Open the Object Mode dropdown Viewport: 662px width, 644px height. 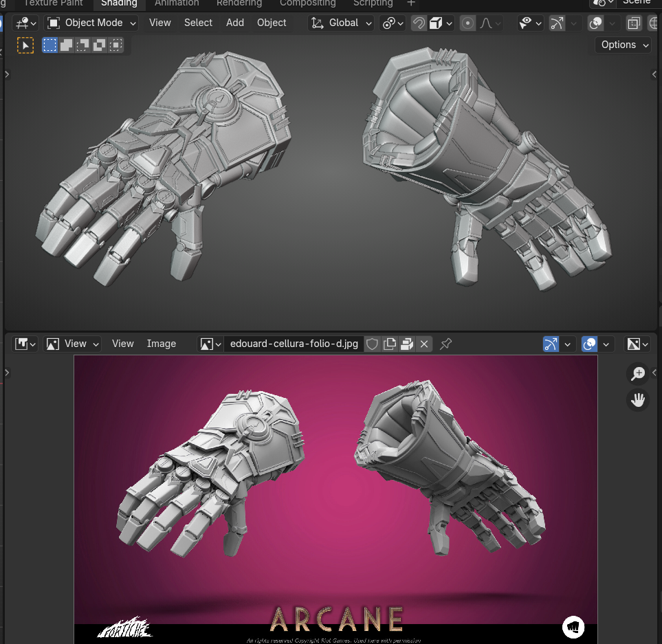(91, 23)
